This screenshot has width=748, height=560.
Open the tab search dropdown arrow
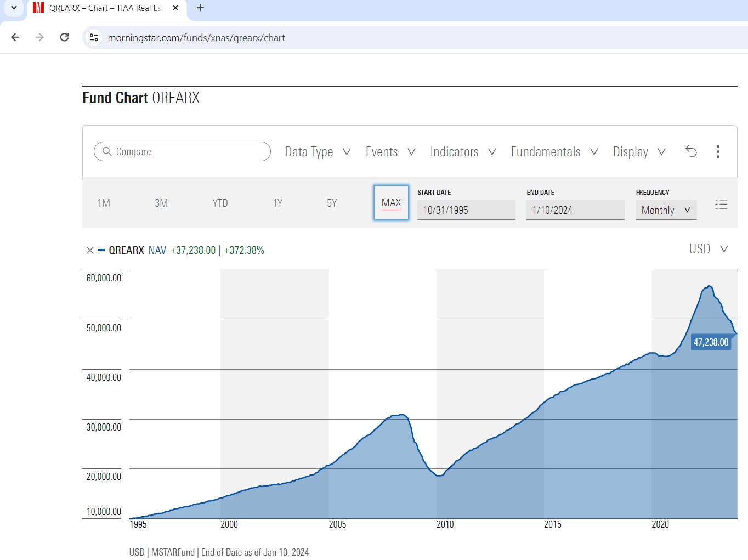tap(14, 8)
